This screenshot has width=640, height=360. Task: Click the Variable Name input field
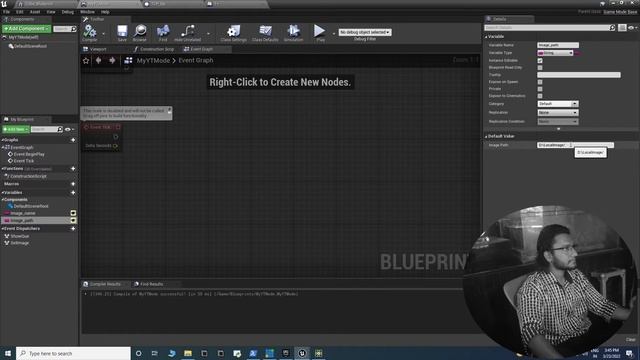[558, 45]
